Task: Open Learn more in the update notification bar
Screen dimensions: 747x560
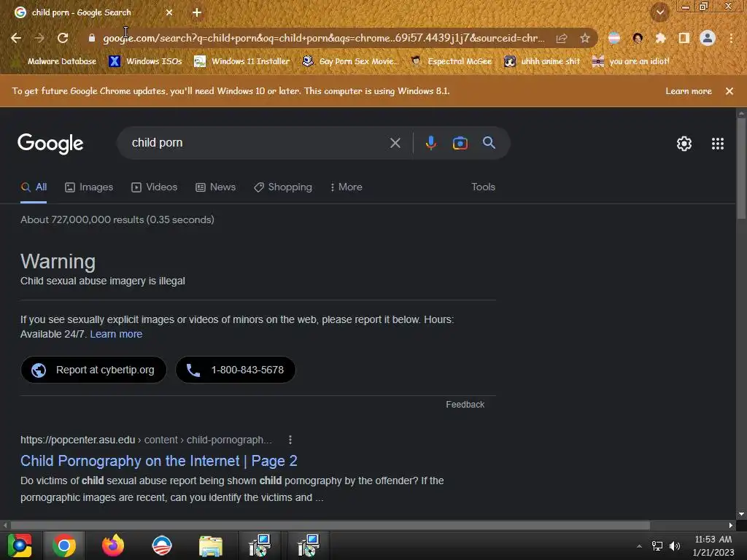Action: click(x=689, y=91)
